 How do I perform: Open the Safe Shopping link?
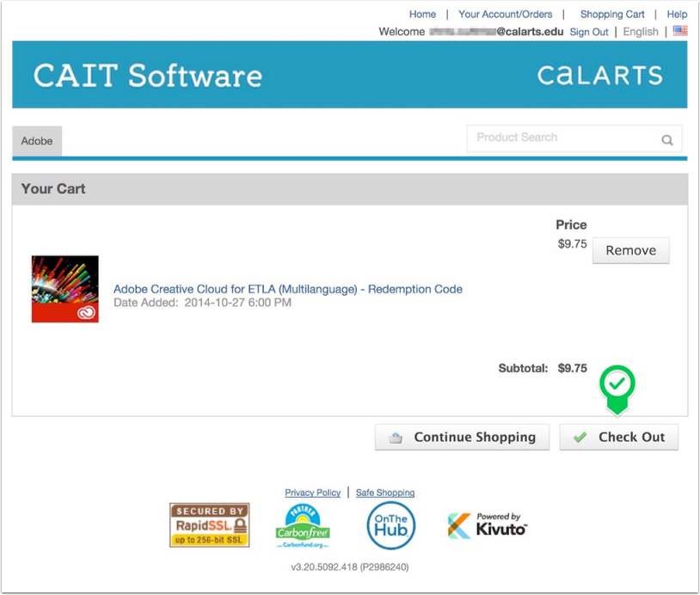click(384, 493)
